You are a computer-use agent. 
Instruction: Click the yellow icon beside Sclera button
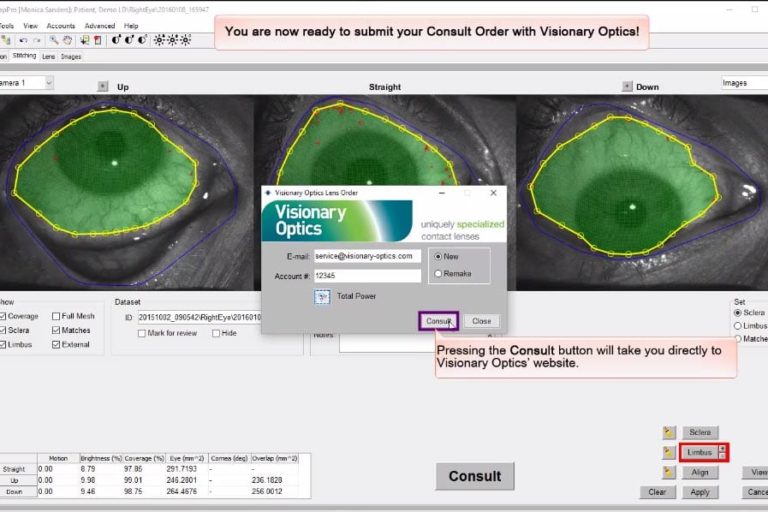(669, 432)
